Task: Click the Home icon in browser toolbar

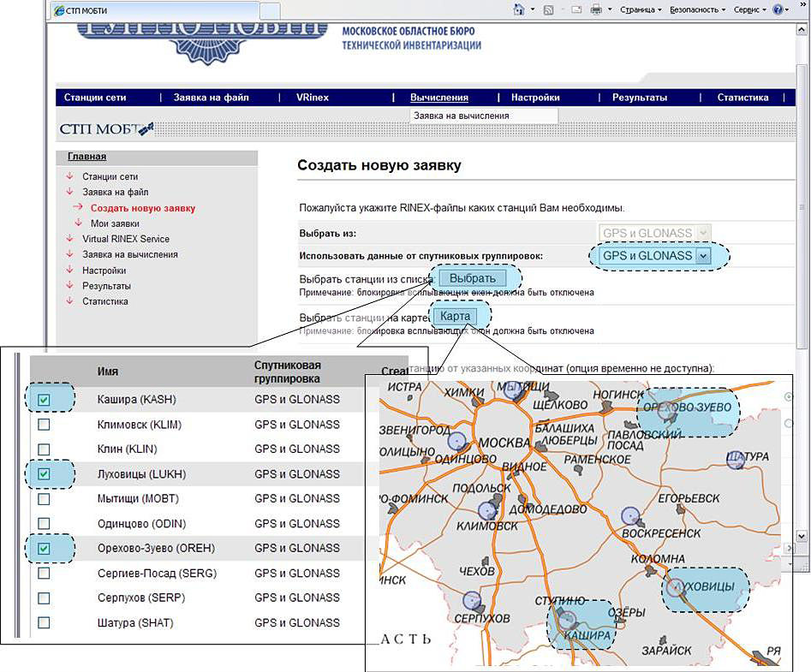Action: [519, 9]
